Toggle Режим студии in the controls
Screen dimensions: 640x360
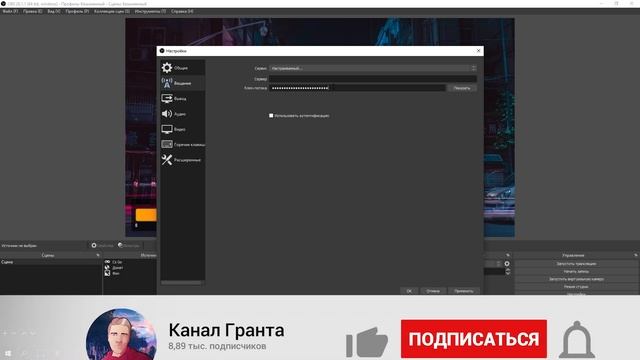pos(576,287)
